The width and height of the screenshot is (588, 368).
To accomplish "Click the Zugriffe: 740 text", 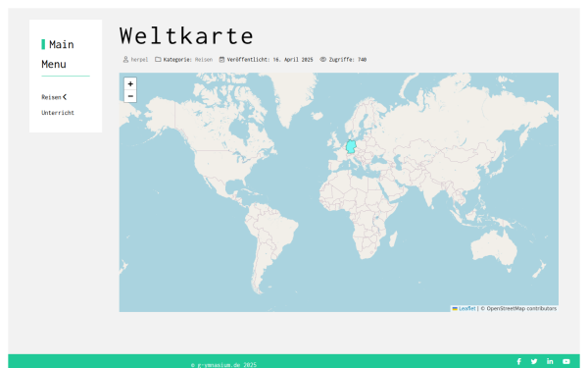I will (x=348, y=59).
